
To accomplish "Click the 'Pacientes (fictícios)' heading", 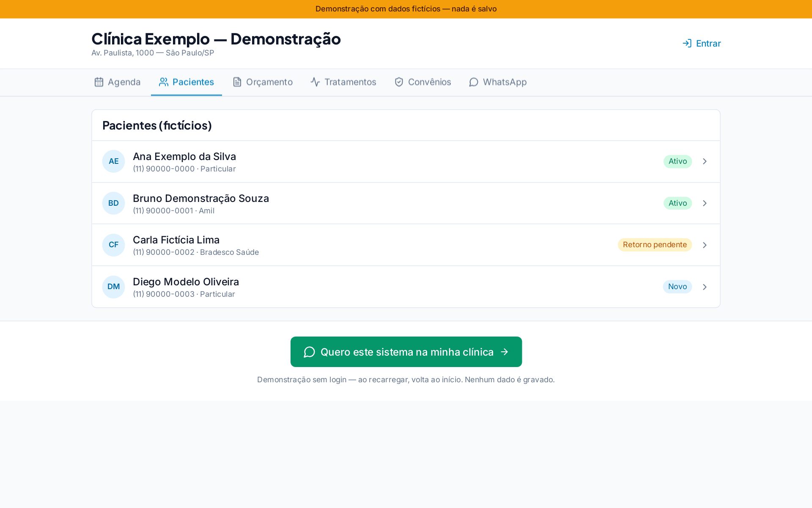I will coord(157,125).
